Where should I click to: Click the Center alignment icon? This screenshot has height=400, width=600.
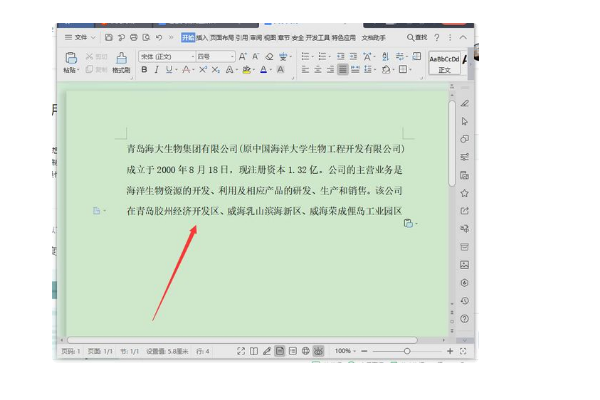[318, 69]
